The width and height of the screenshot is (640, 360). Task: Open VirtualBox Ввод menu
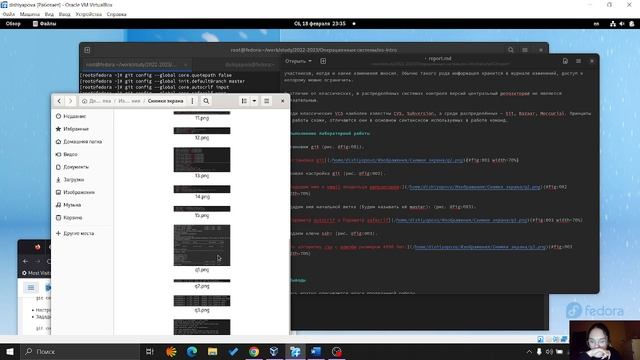pos(64,14)
